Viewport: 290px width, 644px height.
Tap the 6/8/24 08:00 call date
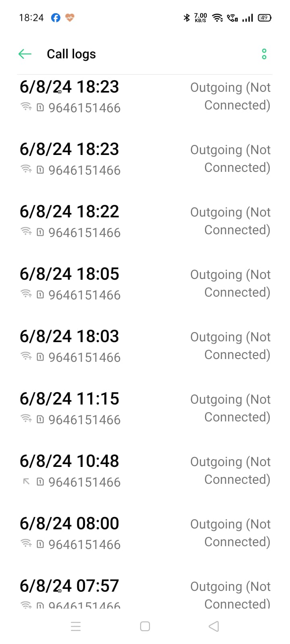tap(69, 524)
